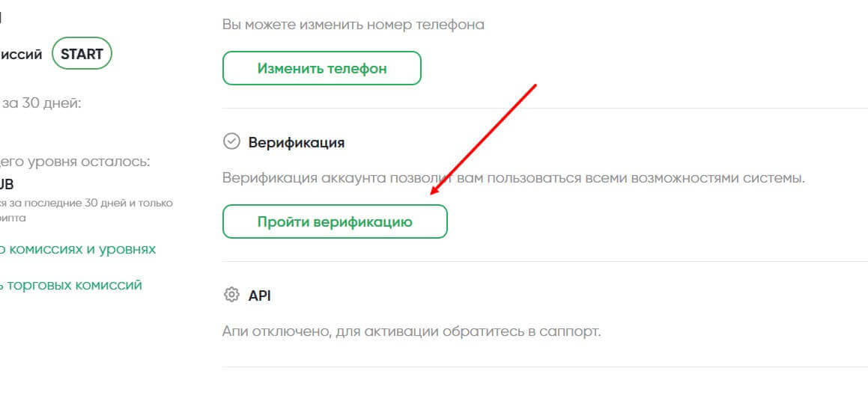Click the "Вы можете изменить номер телефона" text
Screen dimensions: 868x404
tap(353, 25)
